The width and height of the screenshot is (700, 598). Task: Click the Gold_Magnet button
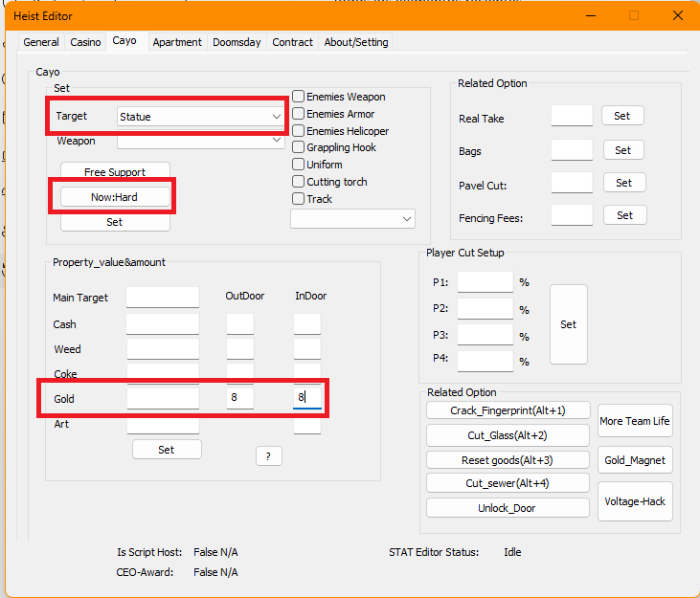coord(635,460)
